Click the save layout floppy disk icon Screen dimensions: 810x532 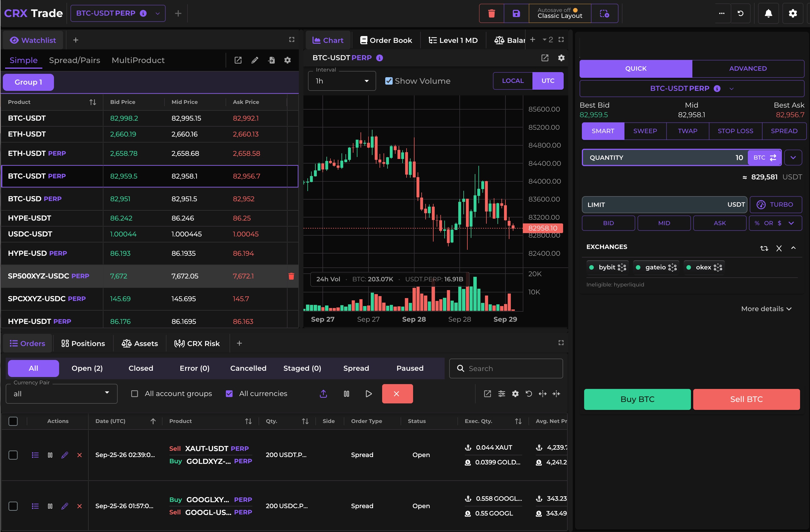516,14
